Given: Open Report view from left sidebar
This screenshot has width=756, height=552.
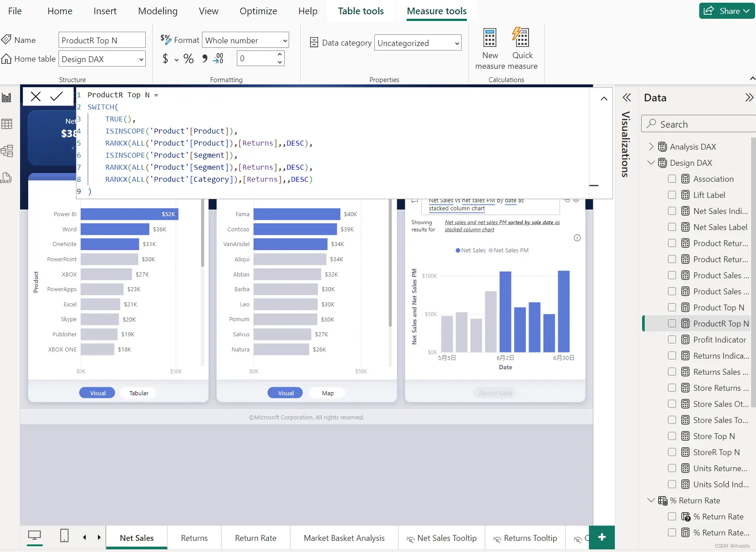Looking at the screenshot, I should (x=7, y=97).
